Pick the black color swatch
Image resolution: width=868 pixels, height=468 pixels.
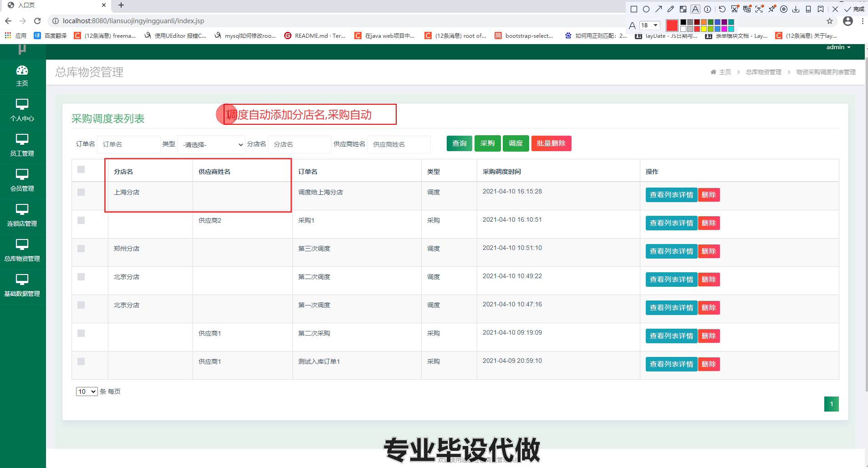(683, 22)
